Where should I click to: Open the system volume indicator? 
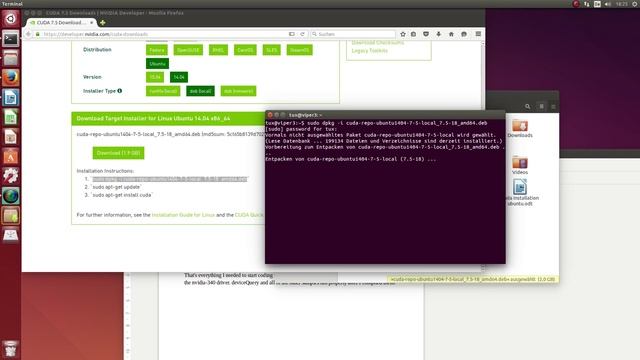[x=607, y=4]
